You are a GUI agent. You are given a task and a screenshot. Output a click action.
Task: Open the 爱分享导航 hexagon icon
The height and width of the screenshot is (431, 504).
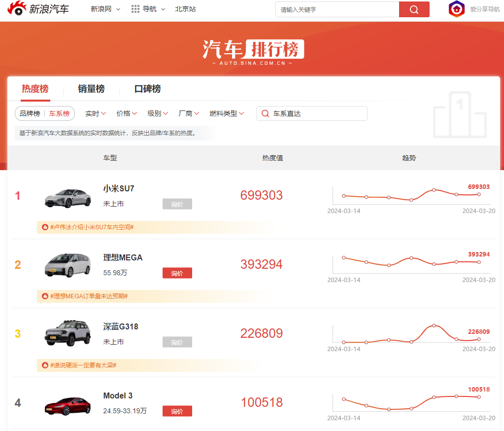(x=456, y=9)
